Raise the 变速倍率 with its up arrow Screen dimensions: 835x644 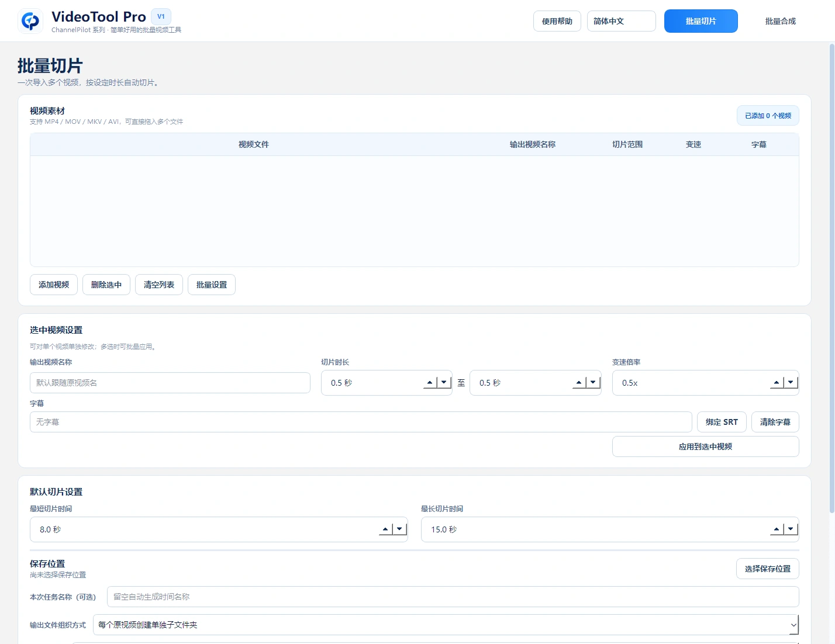777,383
